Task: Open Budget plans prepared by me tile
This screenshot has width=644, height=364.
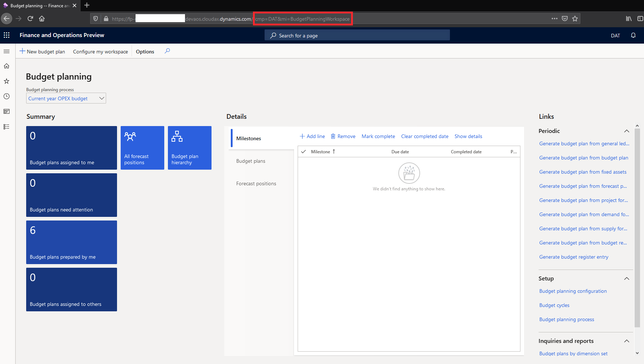Action: click(x=72, y=242)
